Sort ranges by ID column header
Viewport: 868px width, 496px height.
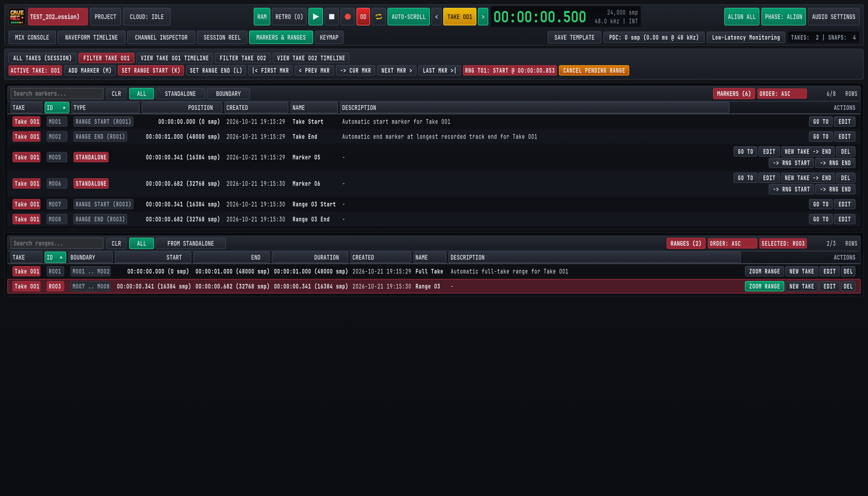click(x=55, y=257)
